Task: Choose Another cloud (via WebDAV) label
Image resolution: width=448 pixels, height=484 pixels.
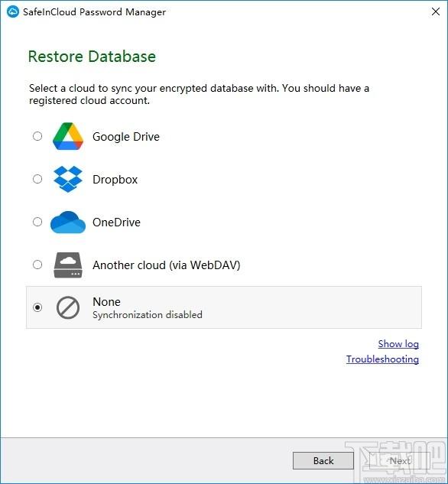Action: click(x=167, y=265)
